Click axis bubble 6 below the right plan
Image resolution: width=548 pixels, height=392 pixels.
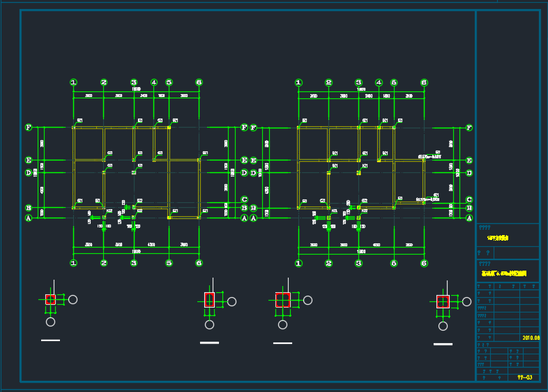[x=424, y=264]
